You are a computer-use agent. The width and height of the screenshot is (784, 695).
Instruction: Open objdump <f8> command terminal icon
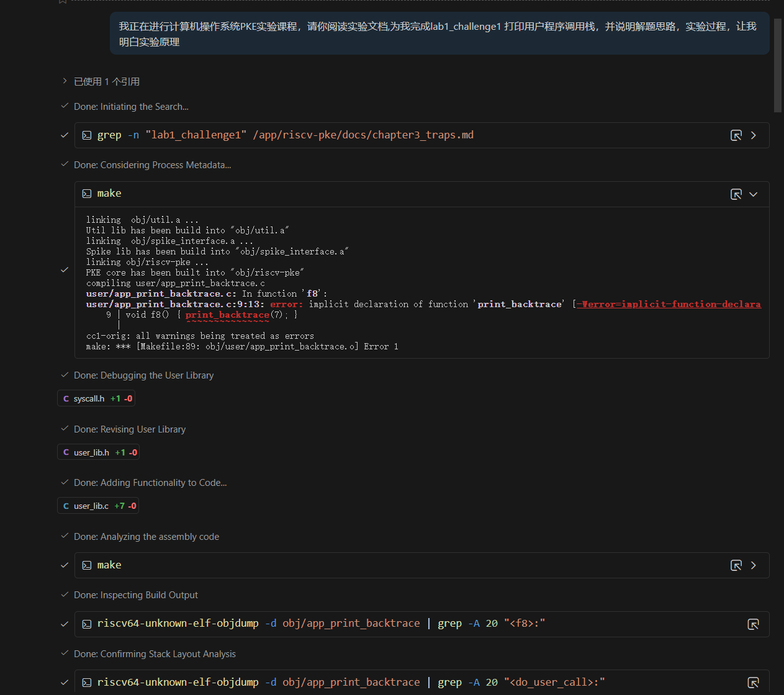click(753, 624)
